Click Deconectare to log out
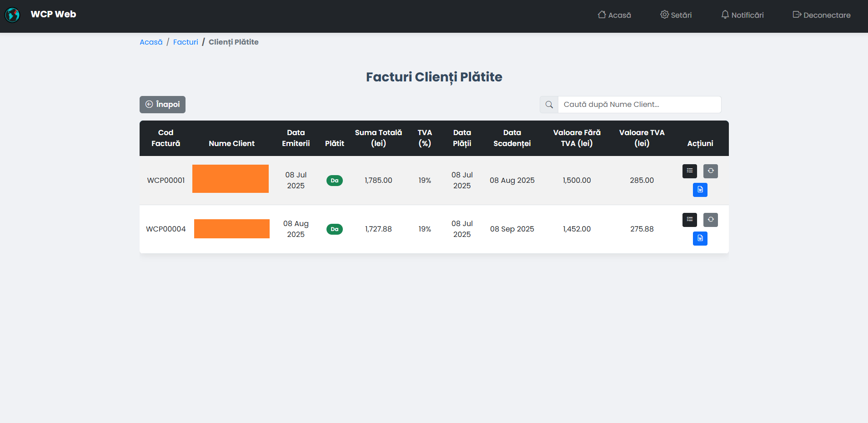 [x=821, y=15]
